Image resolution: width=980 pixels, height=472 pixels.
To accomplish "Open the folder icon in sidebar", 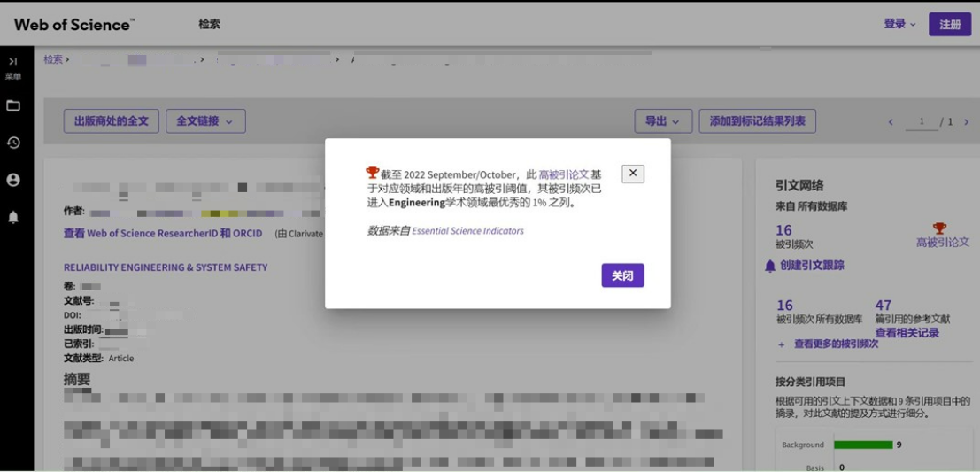I will [x=13, y=105].
